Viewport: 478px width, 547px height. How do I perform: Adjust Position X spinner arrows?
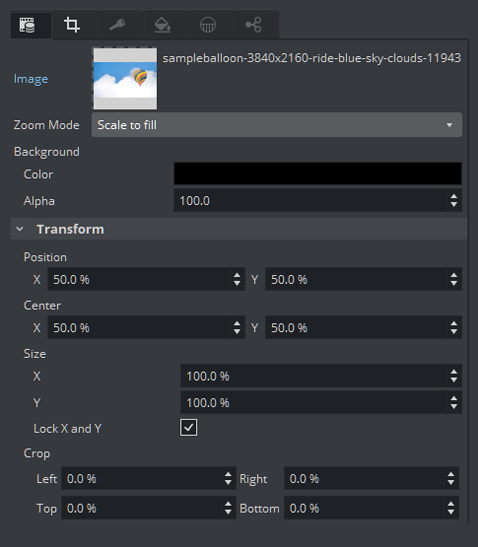click(237, 279)
